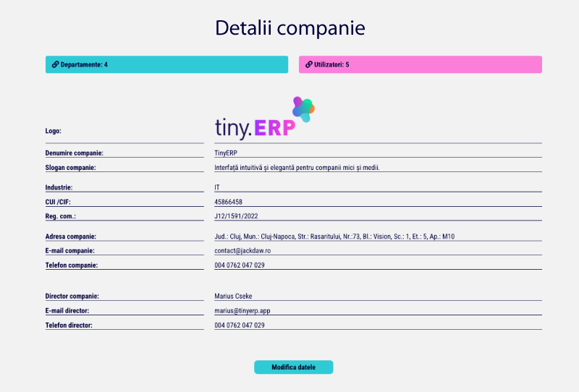Click the marius@tinyerp.app email

[x=242, y=311]
